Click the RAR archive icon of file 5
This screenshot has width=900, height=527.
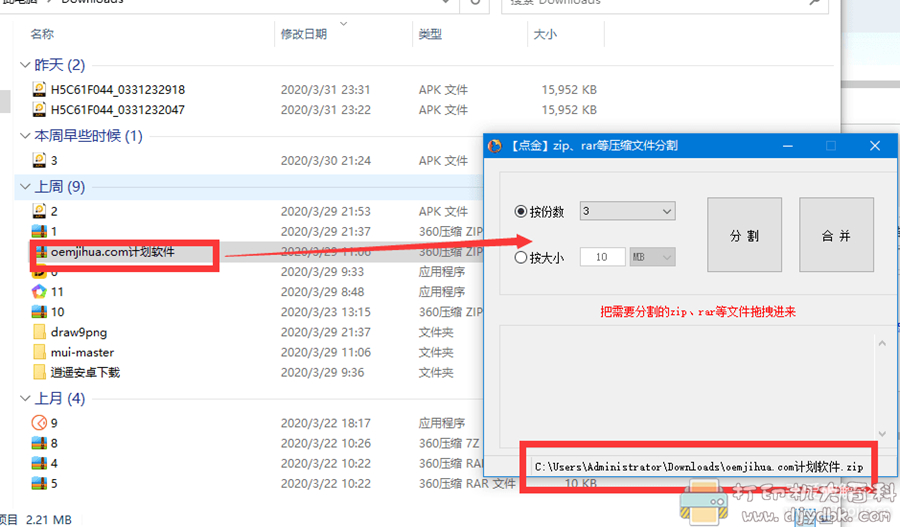pos(39,483)
